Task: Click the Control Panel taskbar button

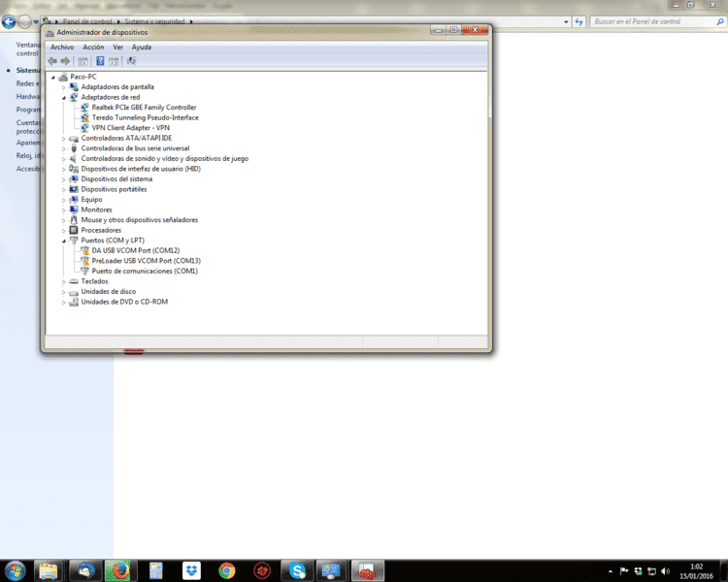Action: (x=332, y=570)
